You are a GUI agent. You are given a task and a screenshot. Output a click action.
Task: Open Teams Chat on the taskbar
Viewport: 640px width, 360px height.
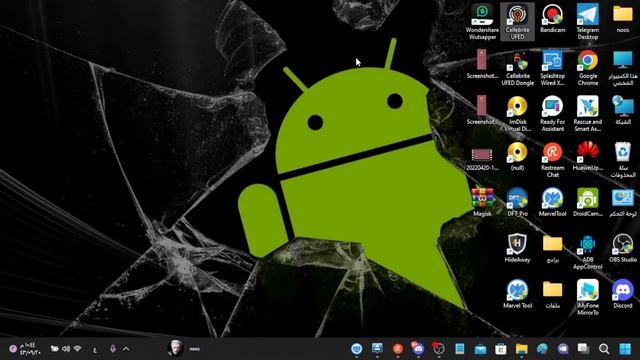click(563, 349)
